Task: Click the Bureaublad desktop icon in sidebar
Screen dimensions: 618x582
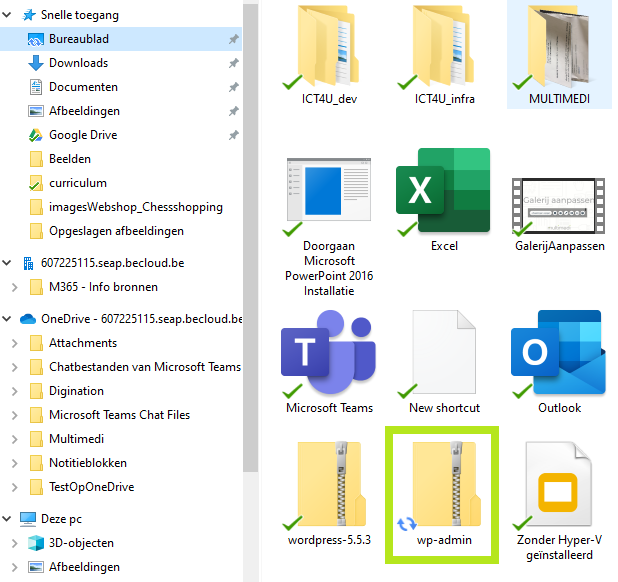Action: click(x=35, y=39)
